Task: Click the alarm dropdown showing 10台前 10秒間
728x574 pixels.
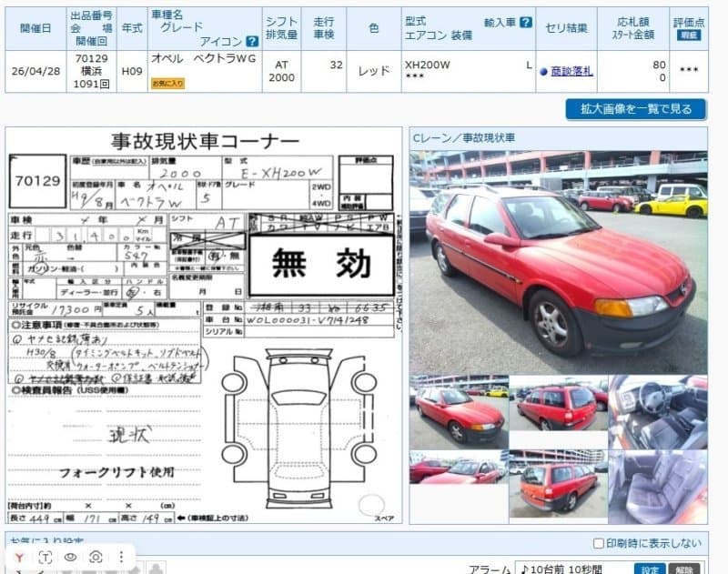Action: coord(573,569)
